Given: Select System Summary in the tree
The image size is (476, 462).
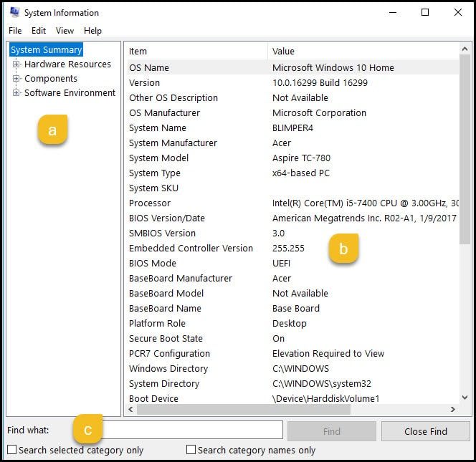Looking at the screenshot, I should click(46, 49).
